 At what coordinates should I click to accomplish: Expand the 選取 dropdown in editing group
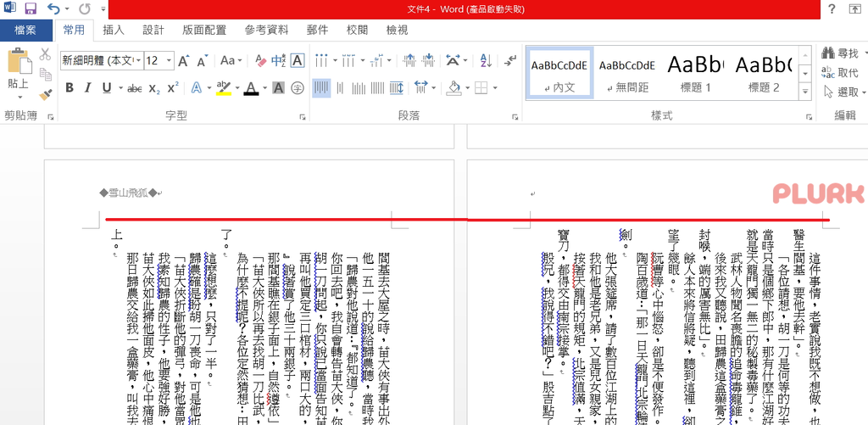coord(862,92)
